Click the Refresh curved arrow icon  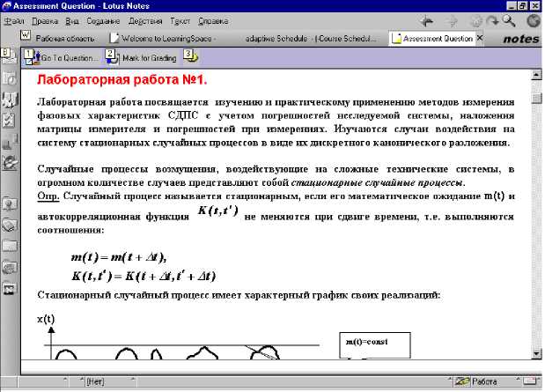492,21
